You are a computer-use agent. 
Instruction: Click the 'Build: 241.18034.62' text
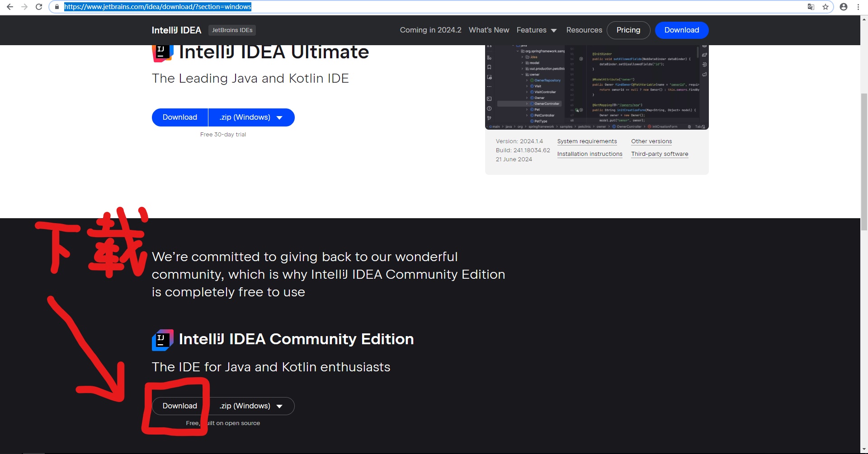click(x=523, y=150)
